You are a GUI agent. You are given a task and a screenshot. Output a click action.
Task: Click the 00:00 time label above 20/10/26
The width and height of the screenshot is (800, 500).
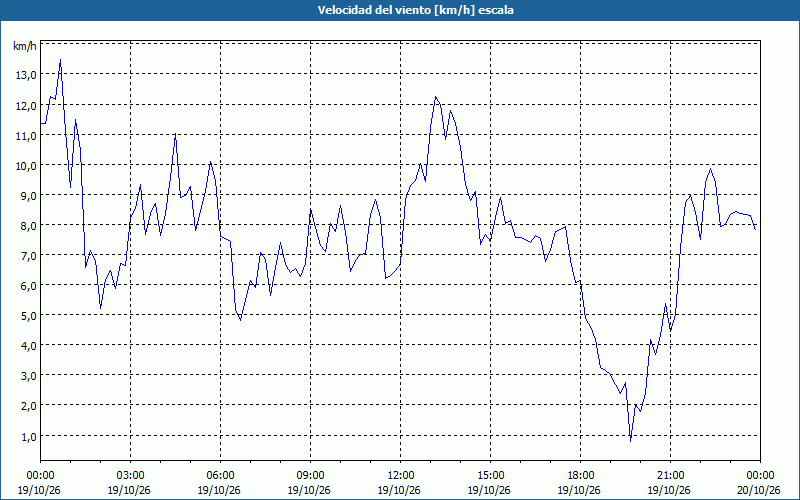click(760, 476)
